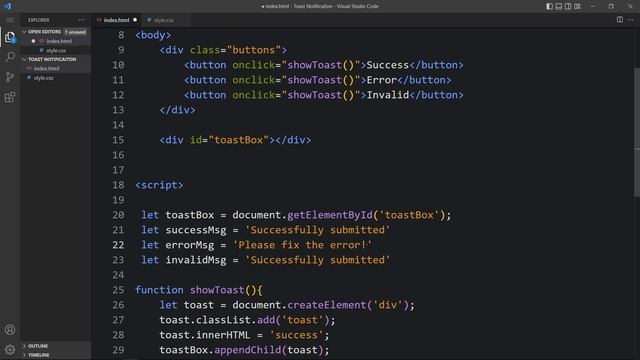
Task: Toggle secondary side bar layout button
Action: (x=568, y=6)
